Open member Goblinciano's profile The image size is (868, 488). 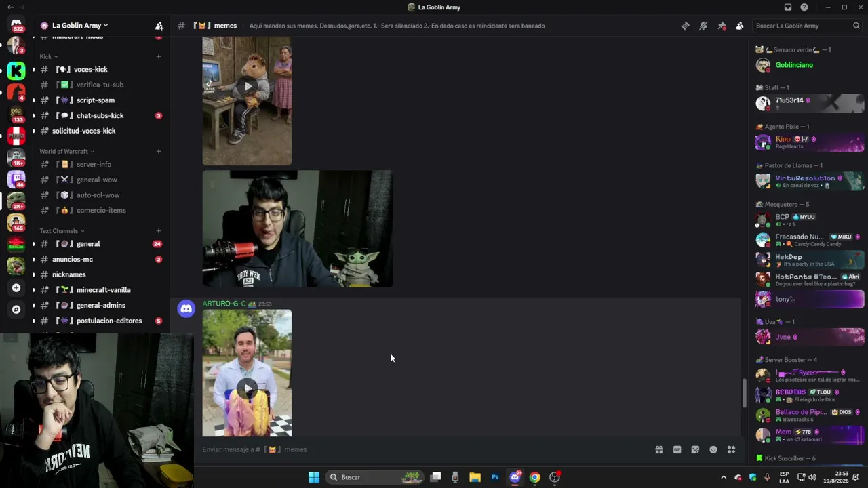click(810, 65)
